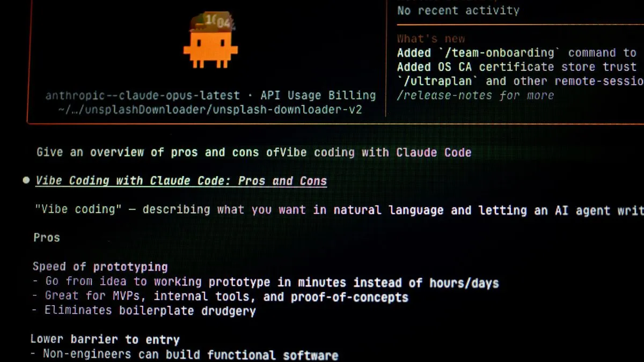Viewport: 644px width, 362px height.
Task: Click the white bullet before the response heading
Action: (26, 181)
